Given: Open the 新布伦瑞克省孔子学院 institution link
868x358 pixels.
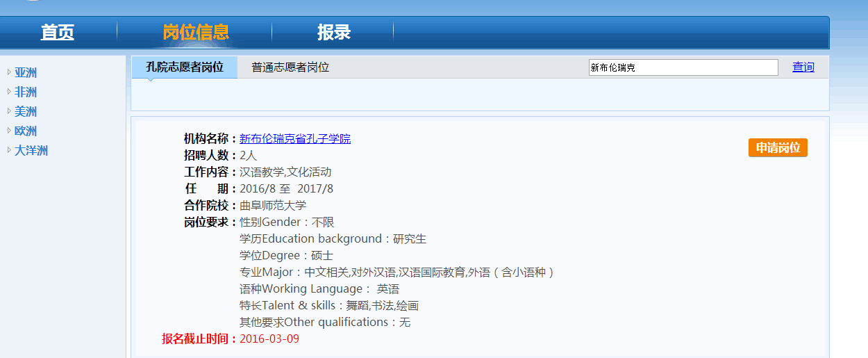Looking at the screenshot, I should [x=295, y=138].
